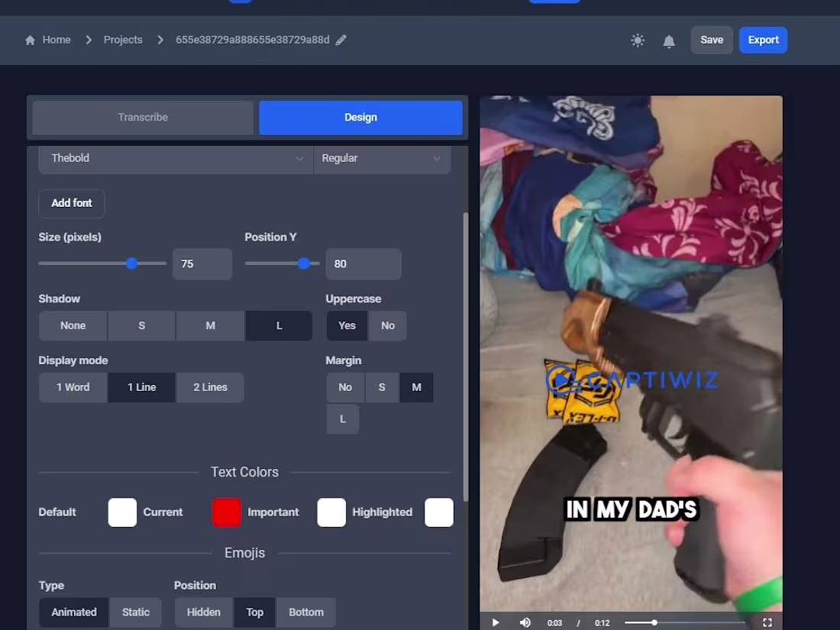
Task: Toggle light/dark theme with the sun icon
Action: pos(638,40)
